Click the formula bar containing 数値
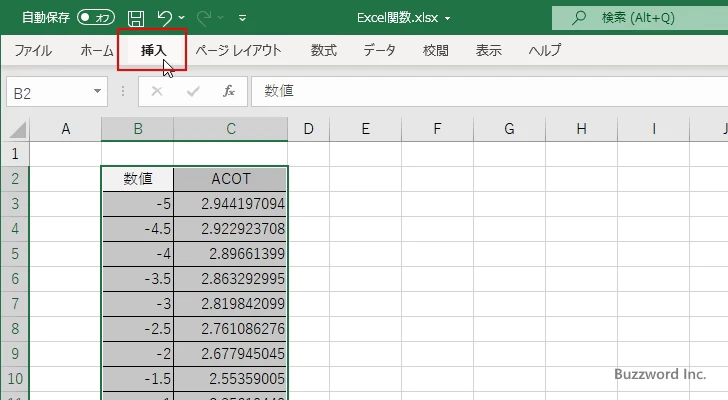Screen dimensions: 728x400 (x=489, y=91)
